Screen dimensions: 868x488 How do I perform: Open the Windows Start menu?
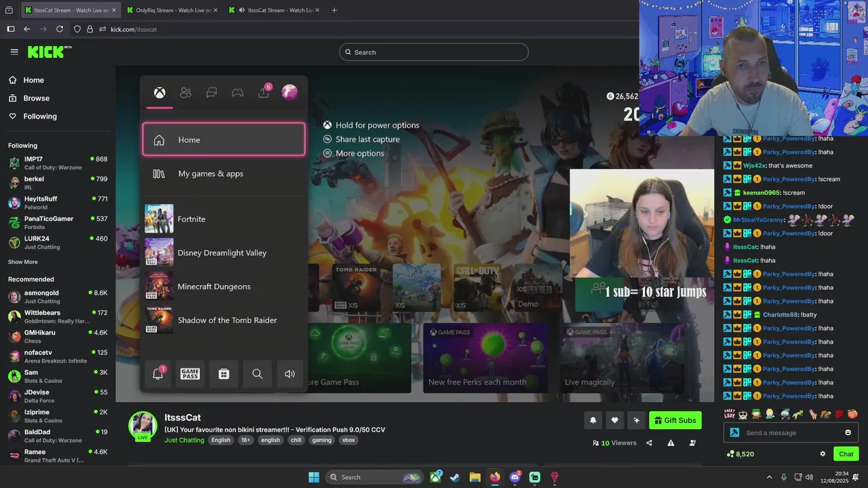pos(314,477)
